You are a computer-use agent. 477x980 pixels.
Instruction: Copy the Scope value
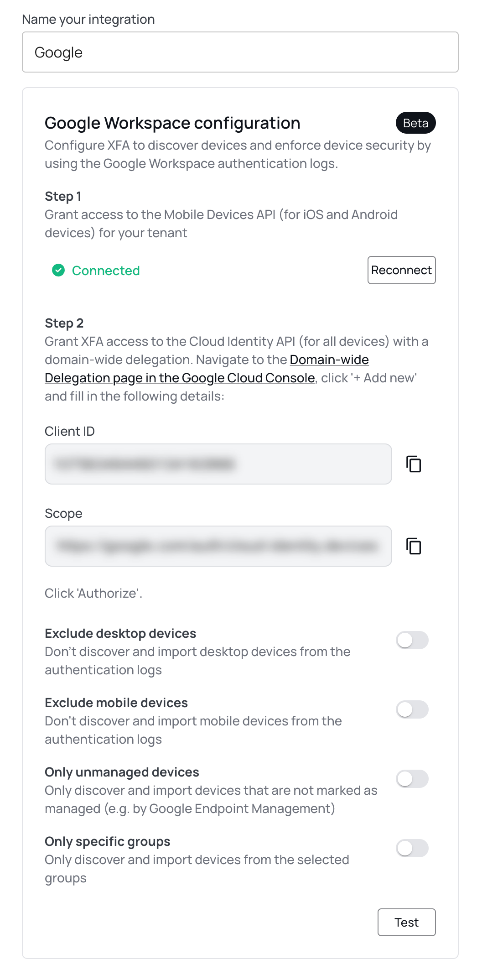(414, 546)
